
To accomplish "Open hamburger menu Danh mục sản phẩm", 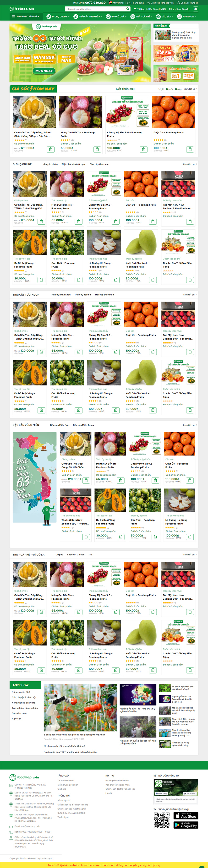I will point(26,16).
